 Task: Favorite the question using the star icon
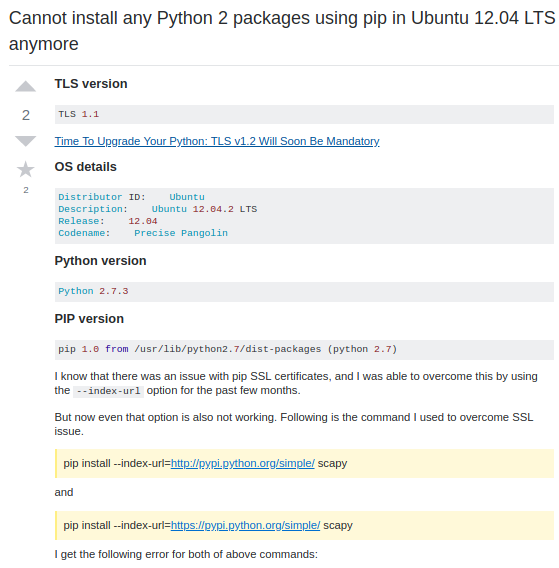[x=25, y=169]
